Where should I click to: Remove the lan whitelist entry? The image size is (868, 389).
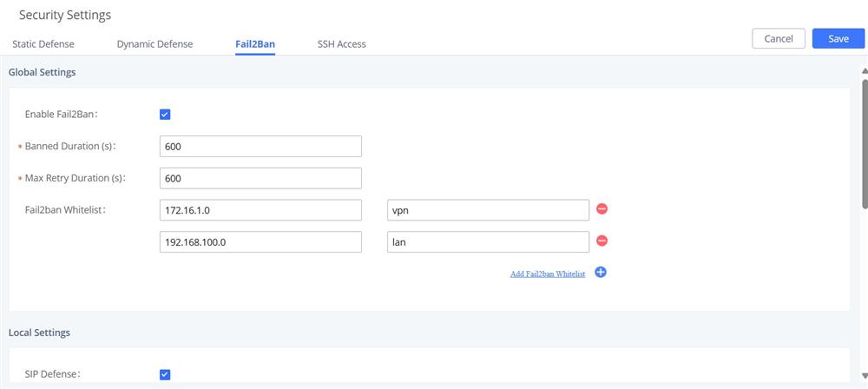[x=601, y=241]
